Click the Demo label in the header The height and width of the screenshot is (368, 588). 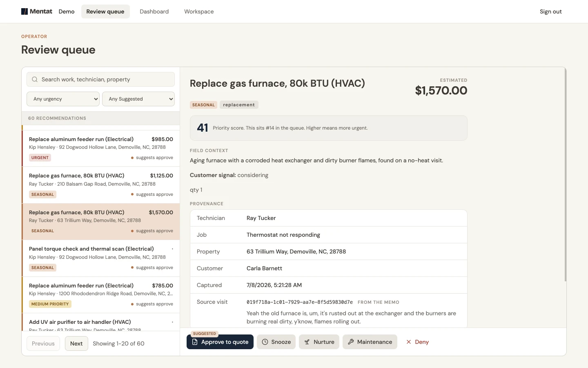pyautogui.click(x=67, y=11)
